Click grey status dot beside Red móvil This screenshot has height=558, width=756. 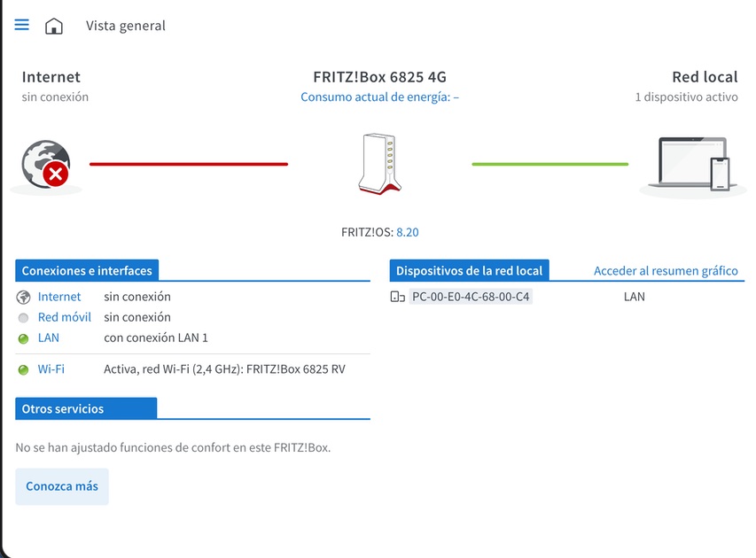tap(23, 318)
